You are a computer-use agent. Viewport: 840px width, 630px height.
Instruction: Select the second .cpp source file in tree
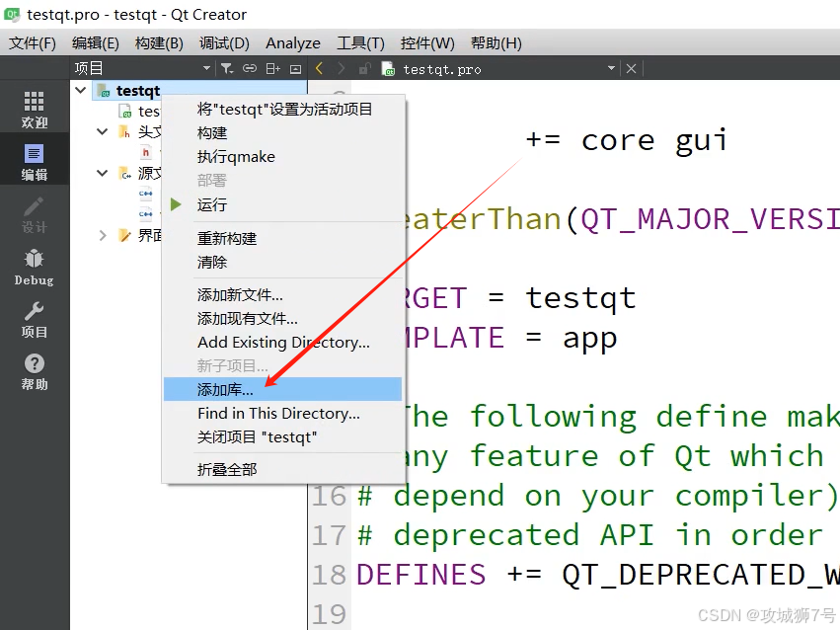[x=146, y=214]
